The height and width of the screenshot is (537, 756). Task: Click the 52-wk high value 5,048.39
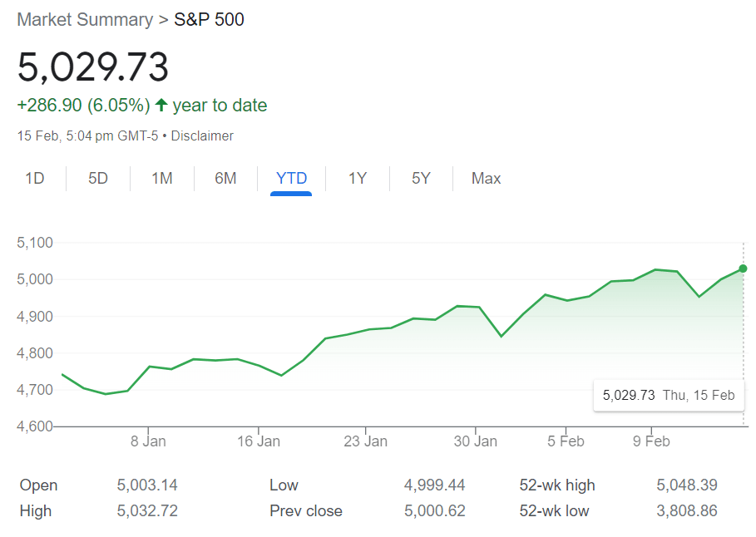[686, 485]
